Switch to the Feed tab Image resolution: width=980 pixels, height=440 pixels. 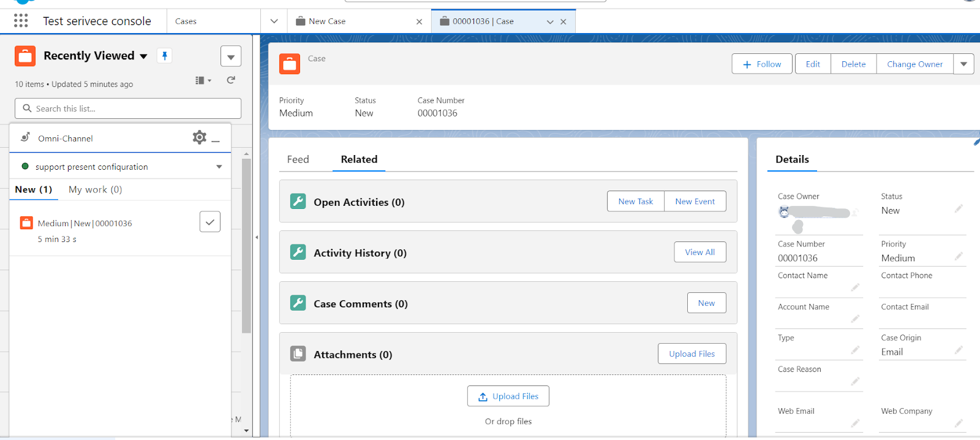(x=298, y=159)
